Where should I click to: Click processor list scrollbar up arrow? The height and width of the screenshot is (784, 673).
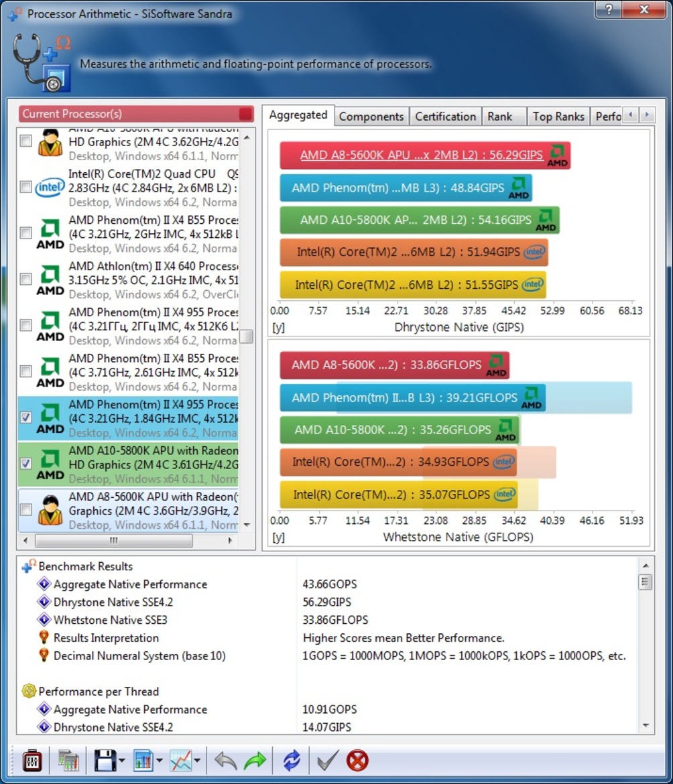click(x=247, y=137)
